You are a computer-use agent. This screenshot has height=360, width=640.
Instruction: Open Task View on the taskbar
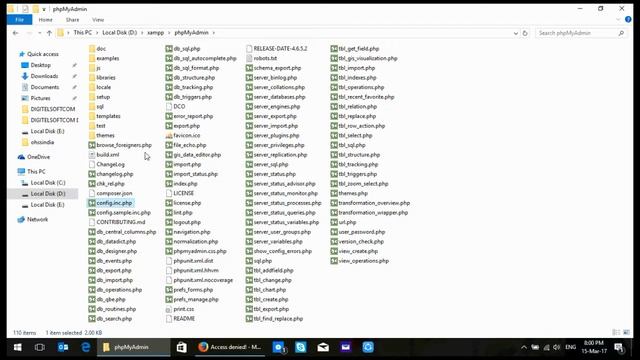40,347
